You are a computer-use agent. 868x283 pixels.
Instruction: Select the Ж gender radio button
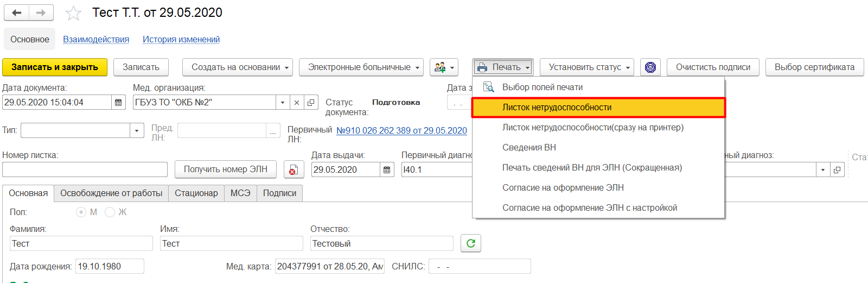[110, 212]
